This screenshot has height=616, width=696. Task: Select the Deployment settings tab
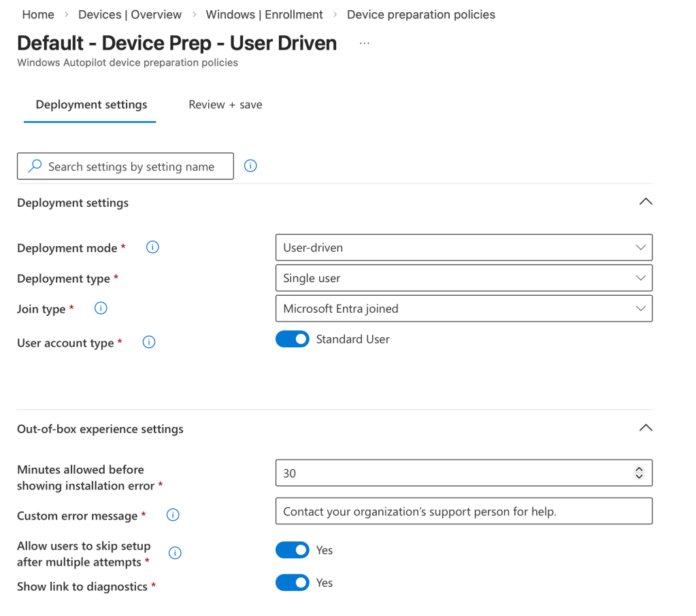coord(91,105)
